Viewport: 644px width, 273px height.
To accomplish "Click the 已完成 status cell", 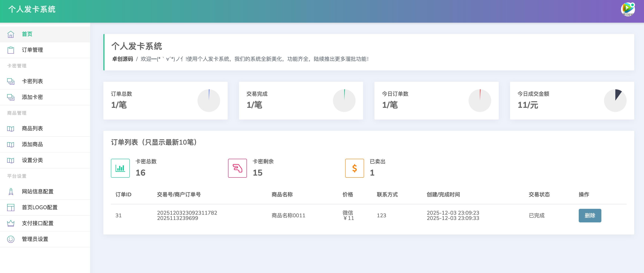I will pos(537,215).
